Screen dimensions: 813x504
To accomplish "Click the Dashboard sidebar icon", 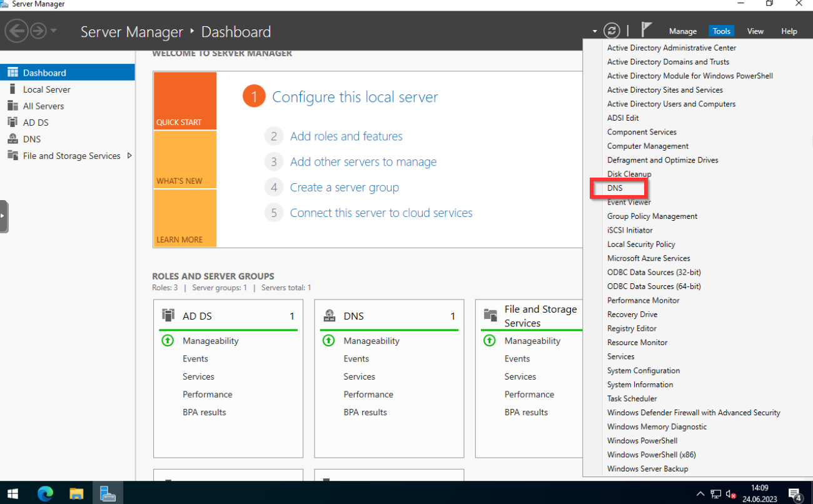I will coord(13,73).
